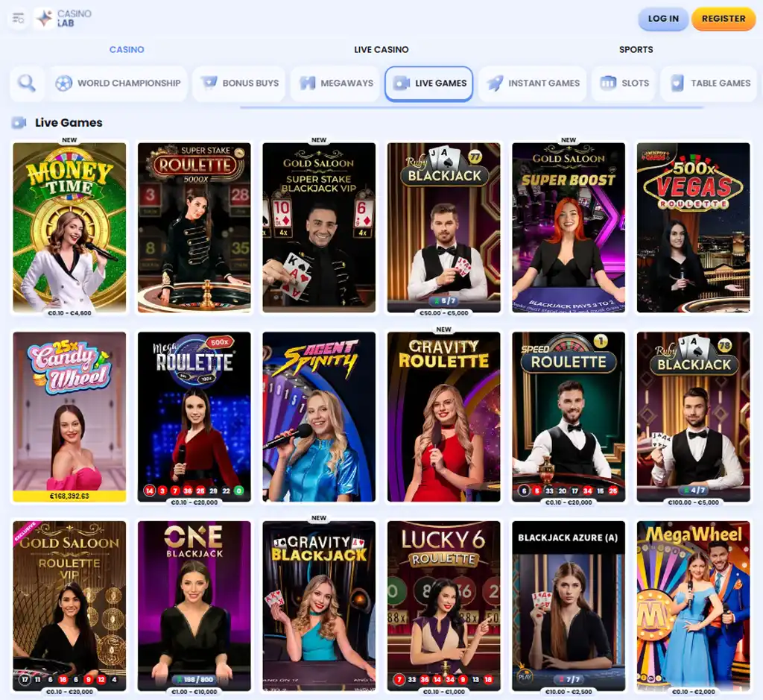This screenshot has width=763, height=700.
Task: Open Gravity Blackjack game
Action: 319,605
